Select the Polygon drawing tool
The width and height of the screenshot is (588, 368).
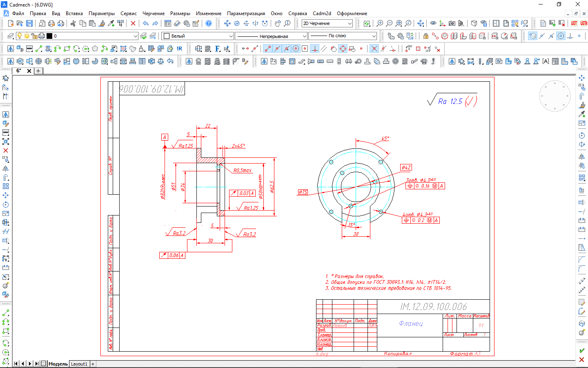(x=95, y=49)
